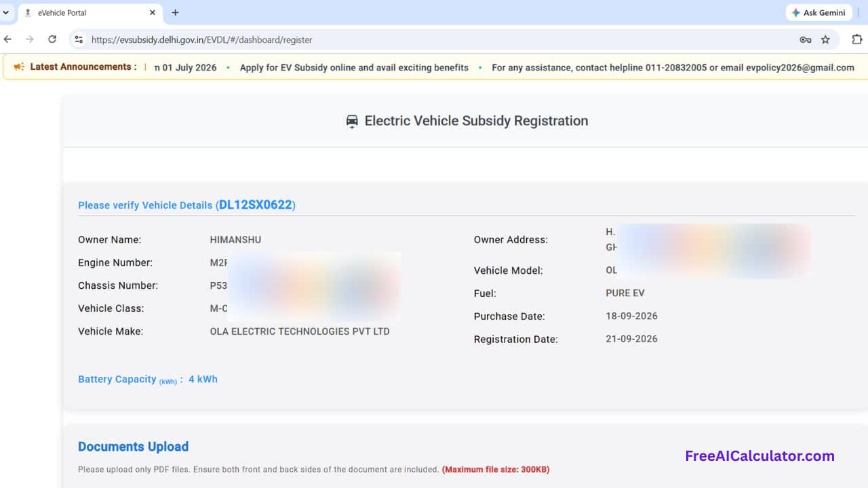This screenshot has height=488, width=868.
Task: Bookmark this page with star icon
Action: (825, 39)
